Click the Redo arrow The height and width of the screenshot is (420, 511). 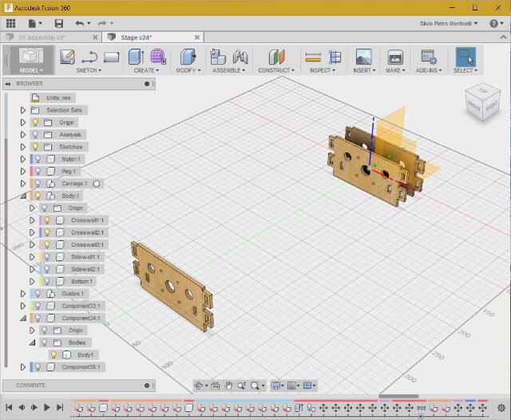coord(102,23)
